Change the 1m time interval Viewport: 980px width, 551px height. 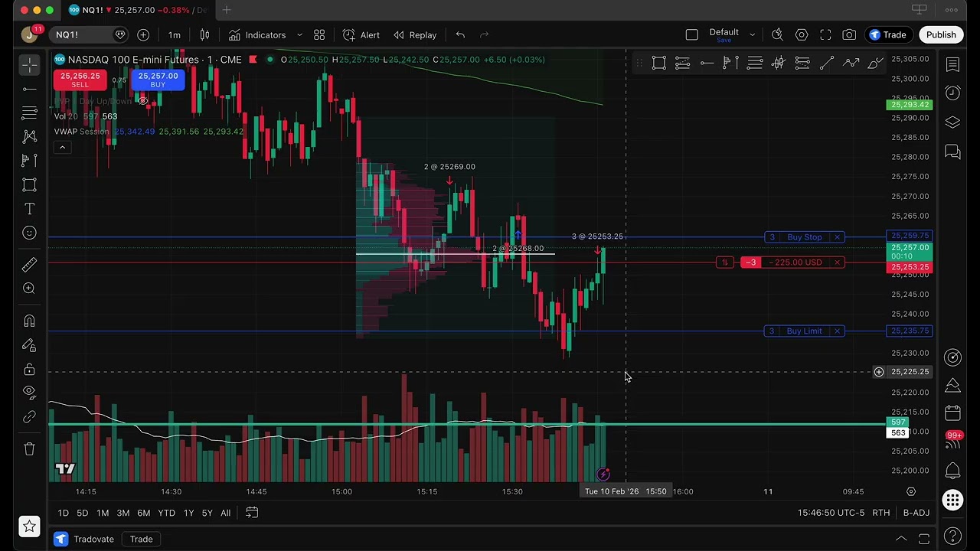tap(175, 34)
